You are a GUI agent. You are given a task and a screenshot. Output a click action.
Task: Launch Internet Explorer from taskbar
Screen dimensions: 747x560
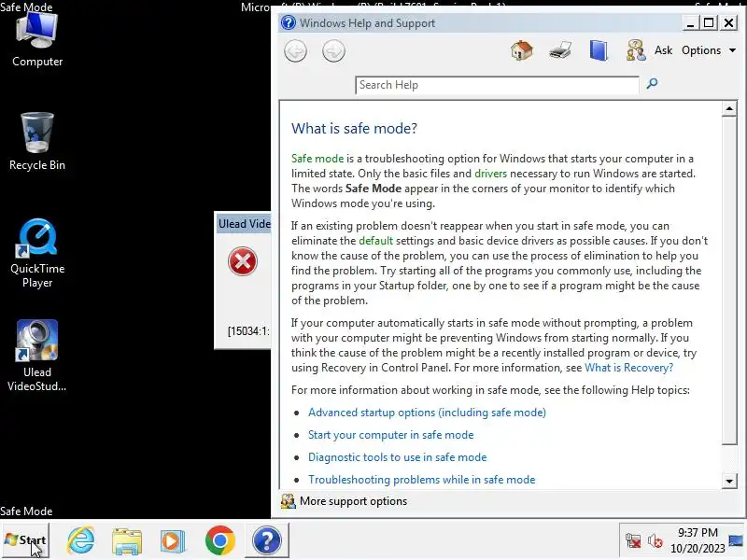click(x=80, y=540)
